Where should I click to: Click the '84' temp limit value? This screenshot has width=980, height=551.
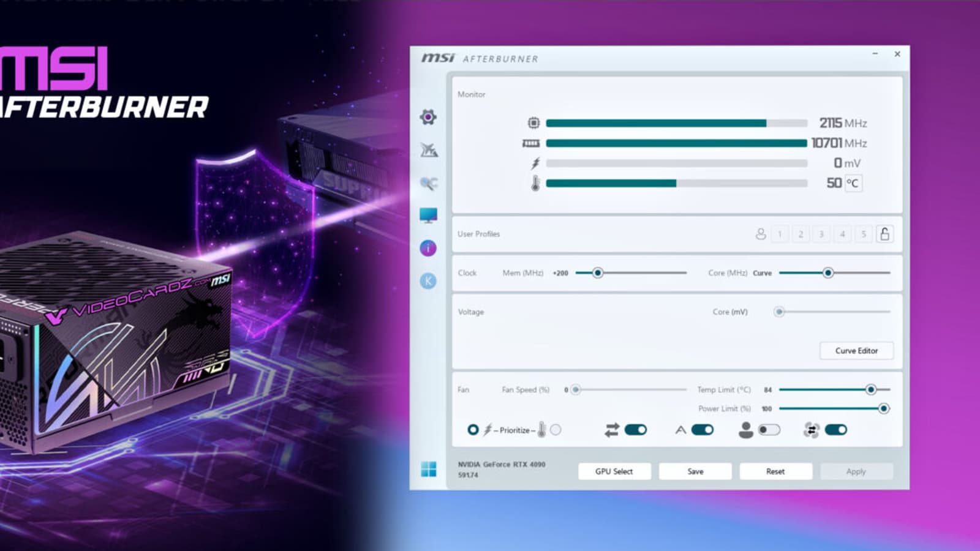767,389
